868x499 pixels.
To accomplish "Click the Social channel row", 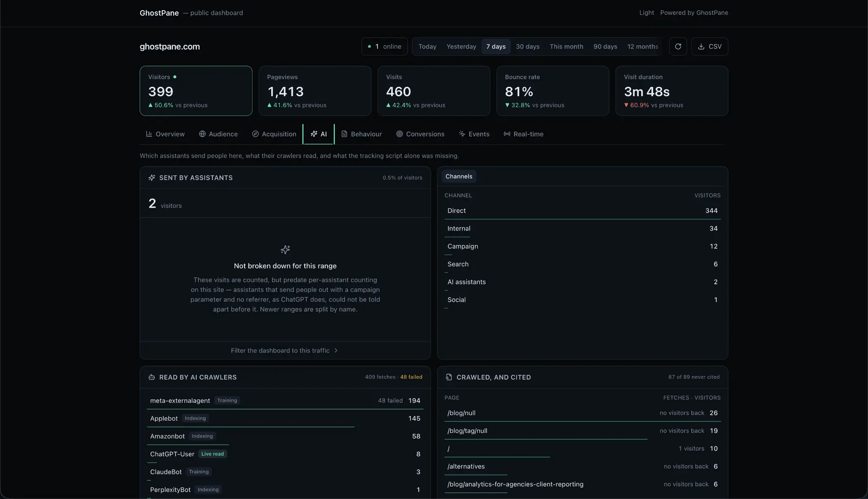I will [x=582, y=300].
